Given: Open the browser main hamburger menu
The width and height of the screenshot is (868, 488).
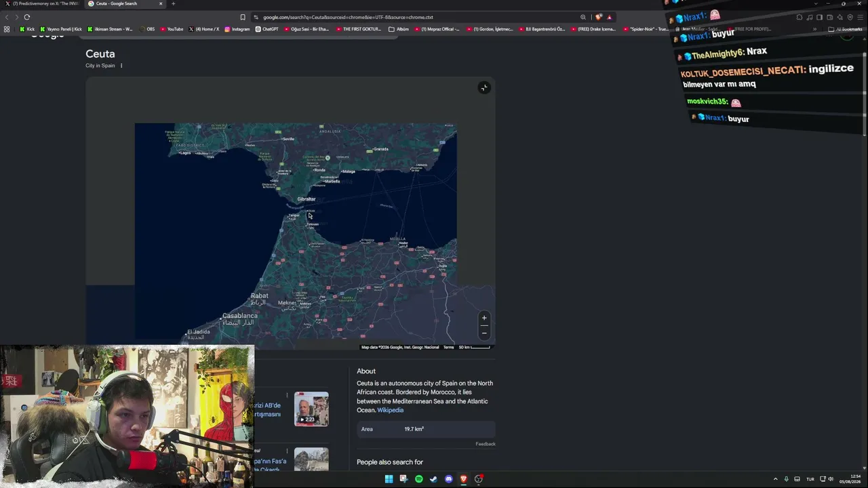Looking at the screenshot, I should point(861,17).
